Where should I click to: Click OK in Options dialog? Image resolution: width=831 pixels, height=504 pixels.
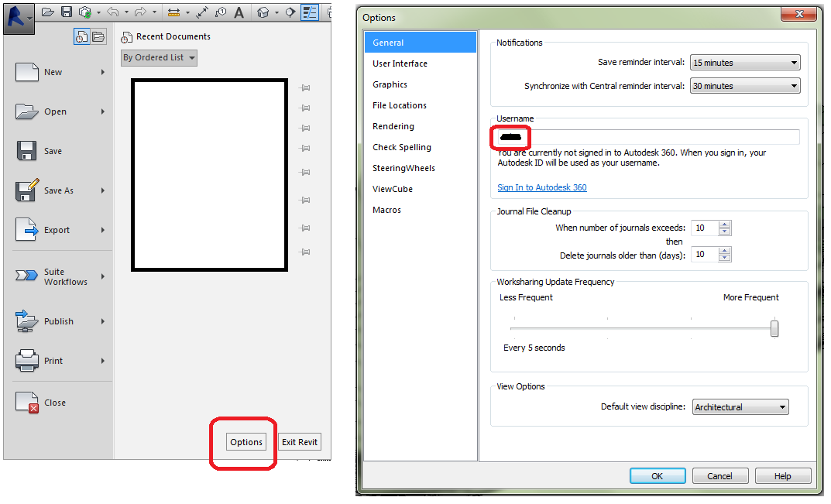point(658,476)
